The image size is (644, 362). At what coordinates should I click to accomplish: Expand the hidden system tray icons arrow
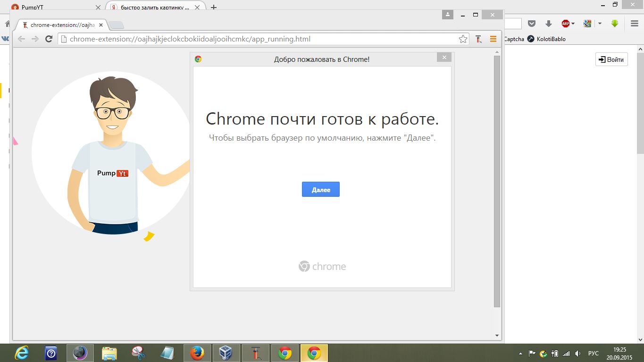point(520,354)
